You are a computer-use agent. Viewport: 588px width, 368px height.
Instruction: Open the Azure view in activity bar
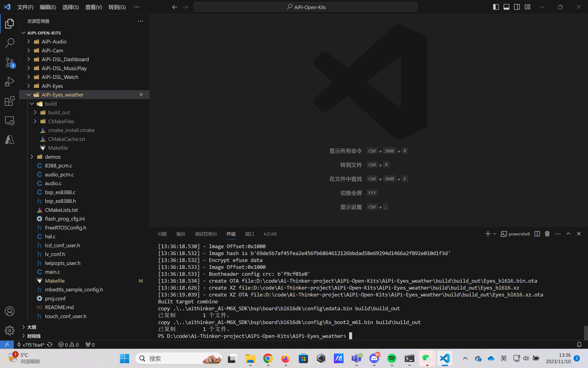(9, 140)
